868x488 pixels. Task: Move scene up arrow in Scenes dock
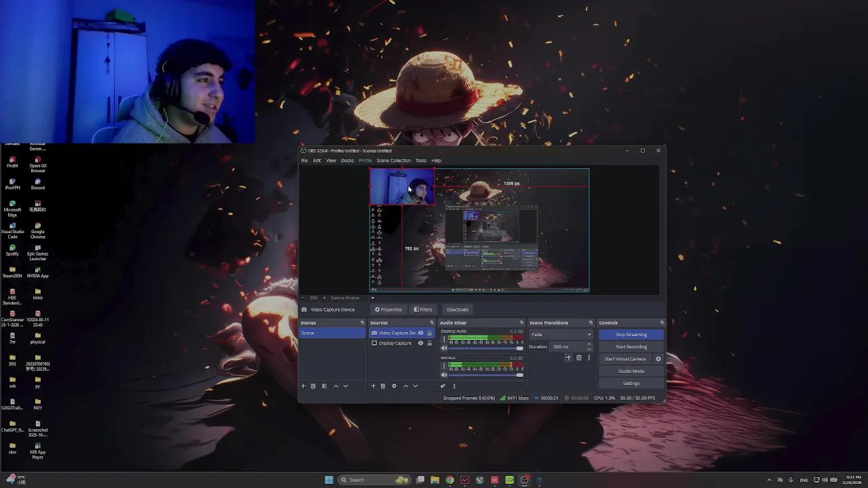pyautogui.click(x=336, y=386)
